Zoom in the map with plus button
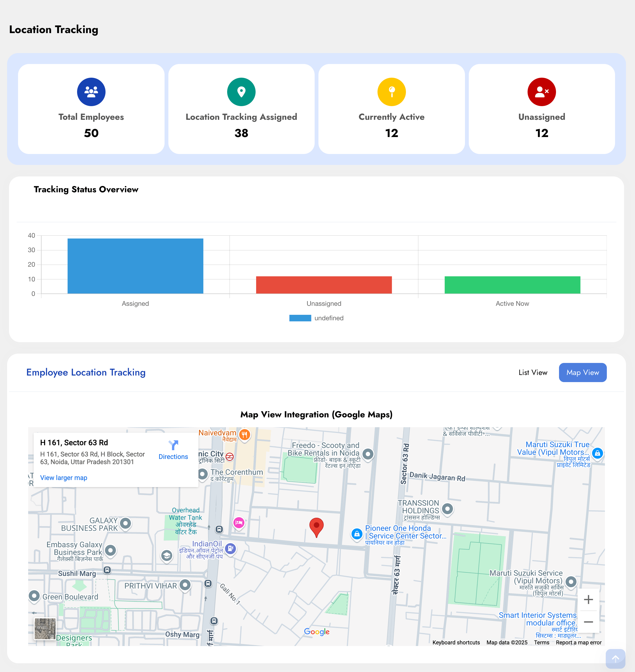 [588, 600]
